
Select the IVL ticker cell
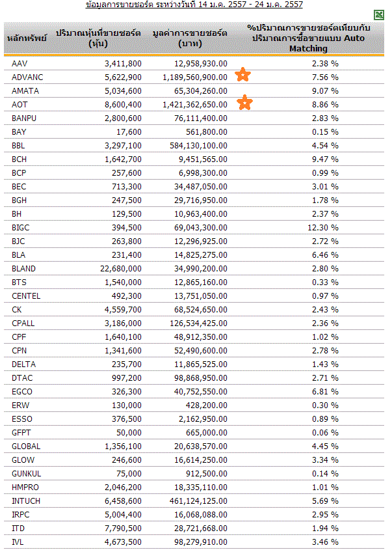coord(18,542)
